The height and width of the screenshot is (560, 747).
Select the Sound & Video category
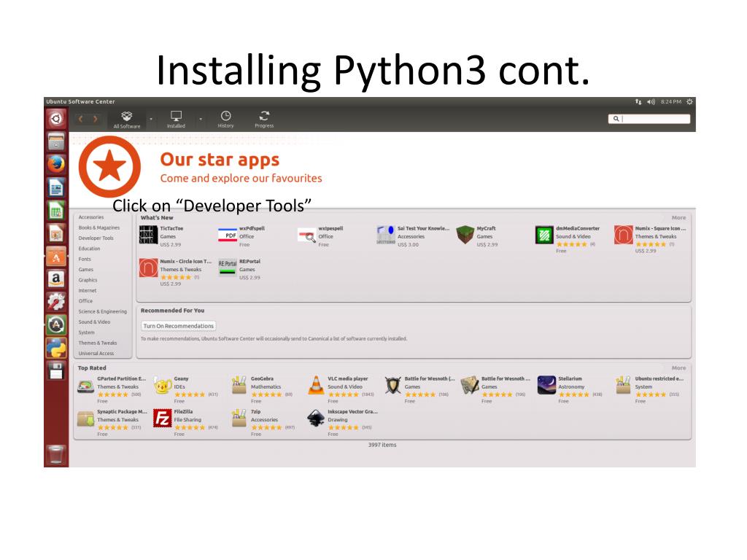pyautogui.click(x=94, y=322)
